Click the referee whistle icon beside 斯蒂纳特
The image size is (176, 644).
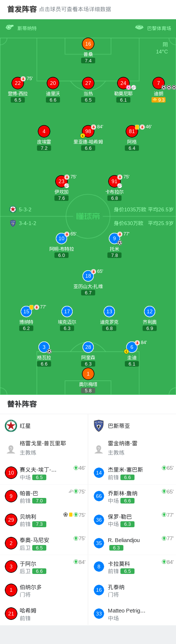10,27
